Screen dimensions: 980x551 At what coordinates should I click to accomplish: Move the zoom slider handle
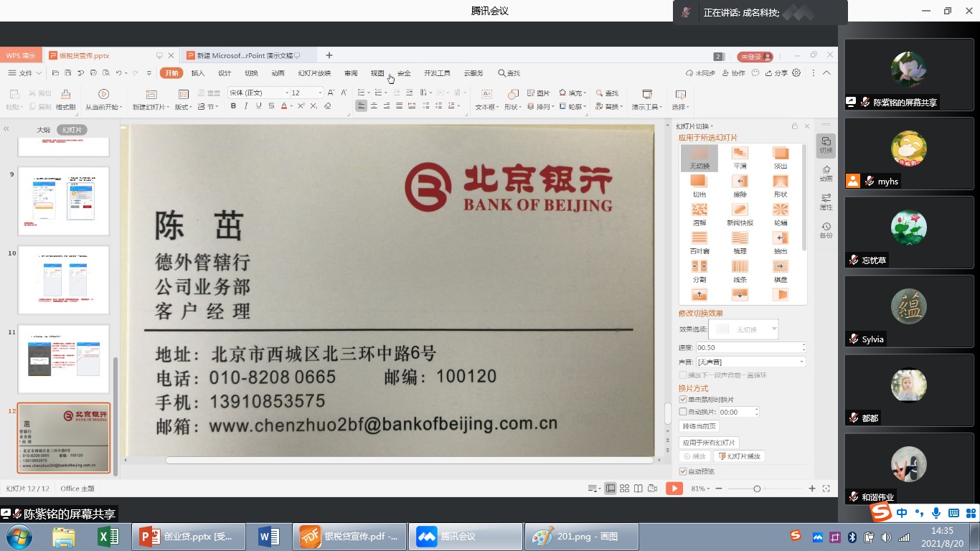point(757,489)
